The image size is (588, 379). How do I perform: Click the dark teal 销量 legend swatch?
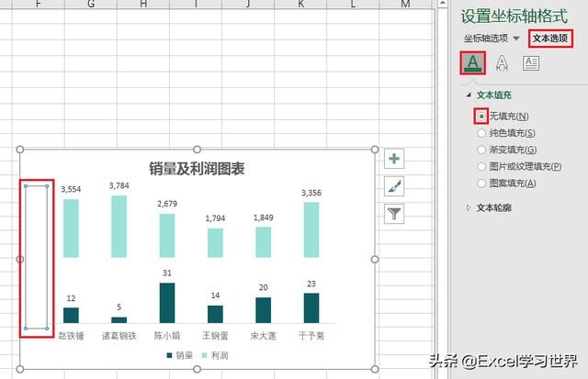[x=169, y=355]
